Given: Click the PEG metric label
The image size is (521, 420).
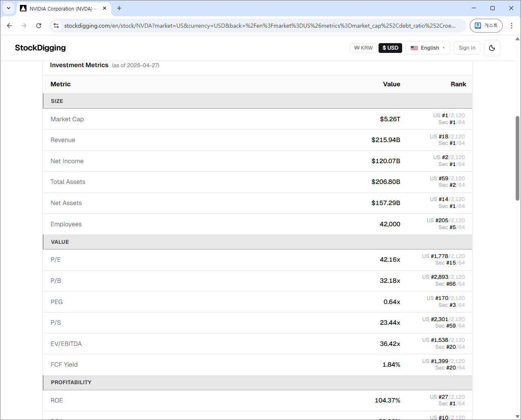Looking at the screenshot, I should click(x=57, y=302).
